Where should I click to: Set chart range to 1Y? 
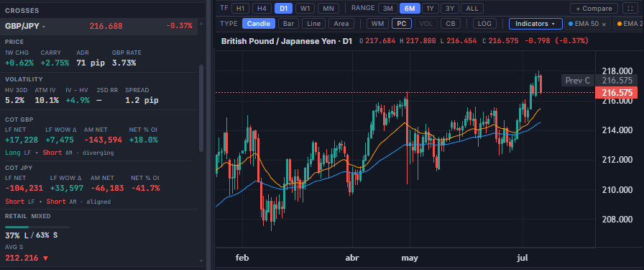pos(430,8)
